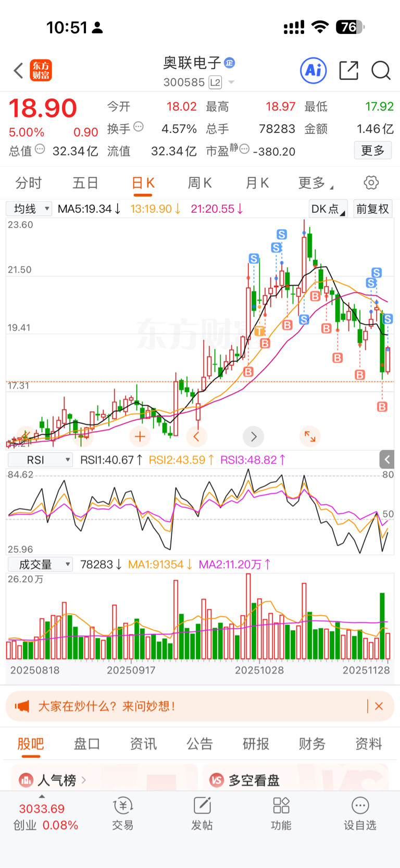Open the Ai assistant icon
Image resolution: width=400 pixels, height=868 pixels.
(314, 70)
